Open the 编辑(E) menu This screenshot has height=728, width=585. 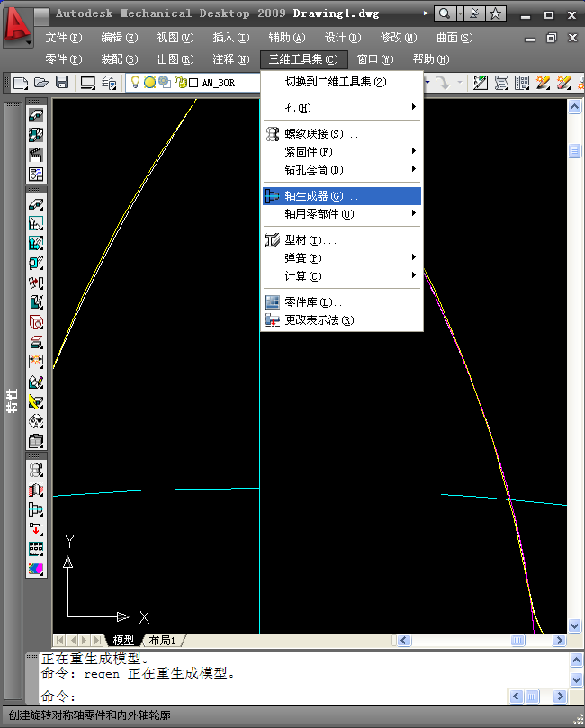point(120,38)
